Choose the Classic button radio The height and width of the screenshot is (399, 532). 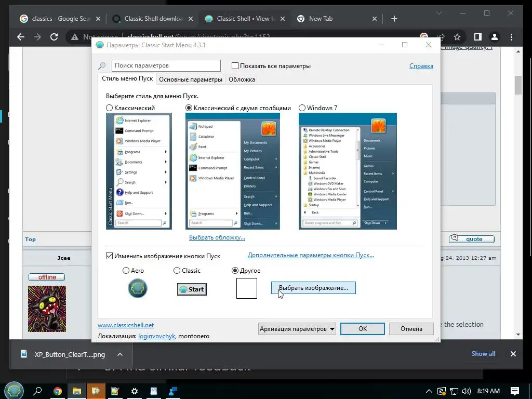click(x=177, y=270)
